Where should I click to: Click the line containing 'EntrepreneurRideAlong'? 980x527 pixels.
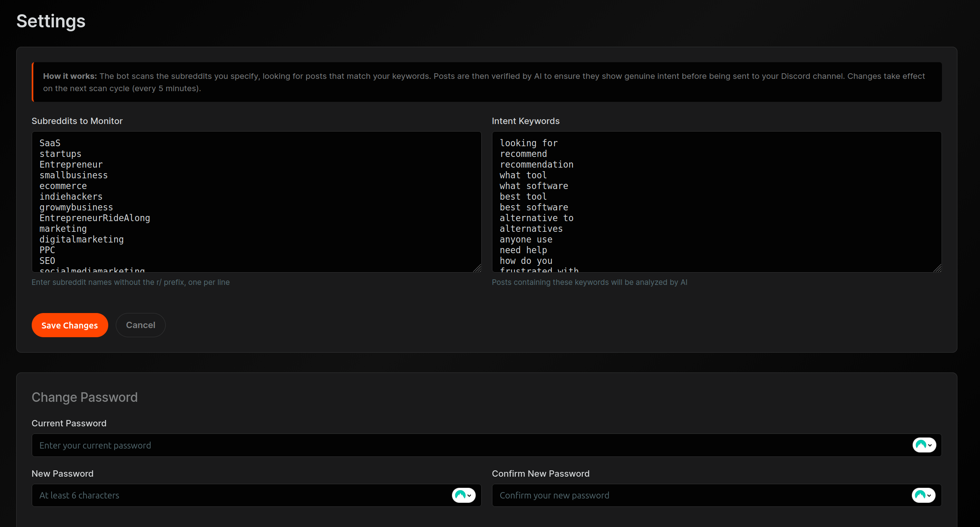[94, 218]
